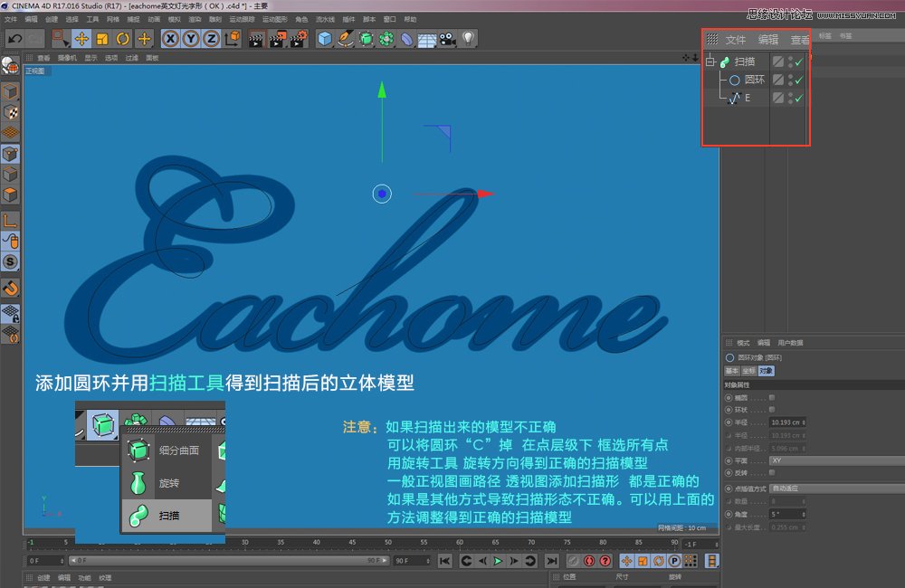Select the Scale tool
This screenshot has height=588, width=905.
[101, 38]
